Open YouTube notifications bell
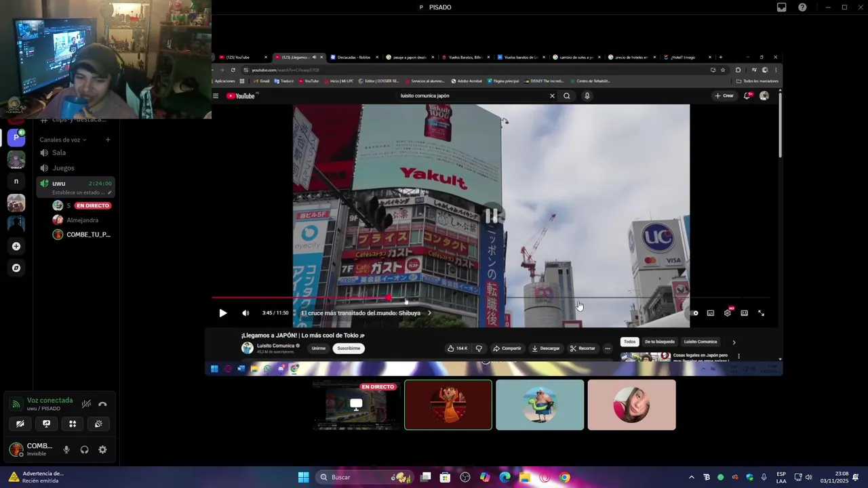 (747, 96)
